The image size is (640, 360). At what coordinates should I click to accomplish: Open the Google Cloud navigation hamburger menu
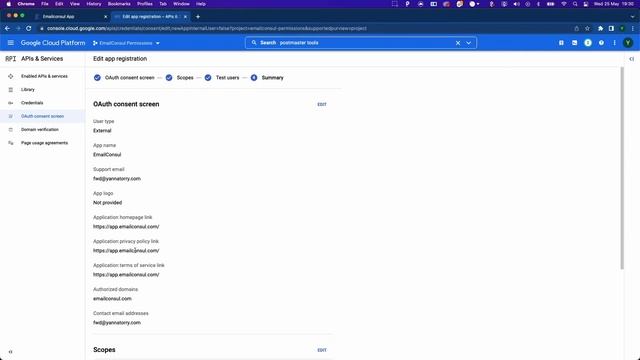click(x=11, y=43)
